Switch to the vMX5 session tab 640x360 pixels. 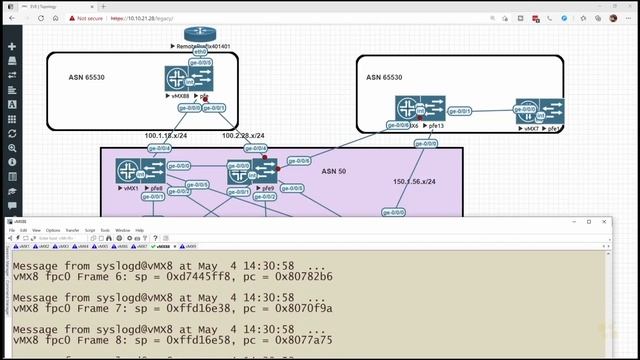click(100, 247)
